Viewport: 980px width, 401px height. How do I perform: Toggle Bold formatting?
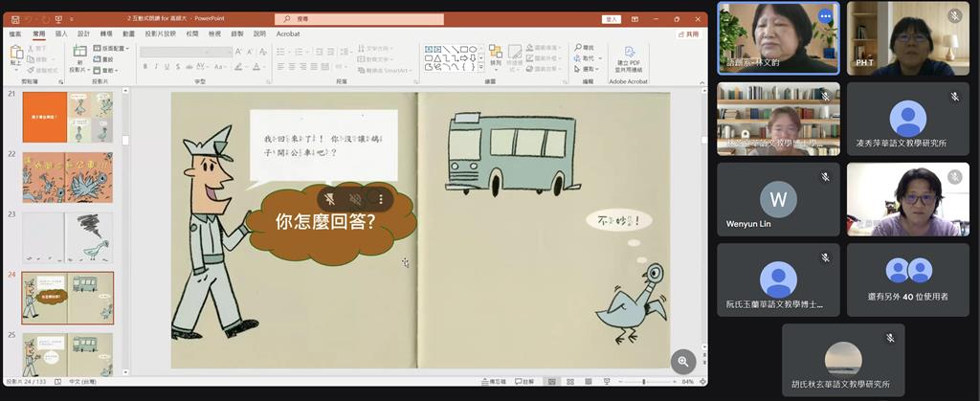(145, 66)
